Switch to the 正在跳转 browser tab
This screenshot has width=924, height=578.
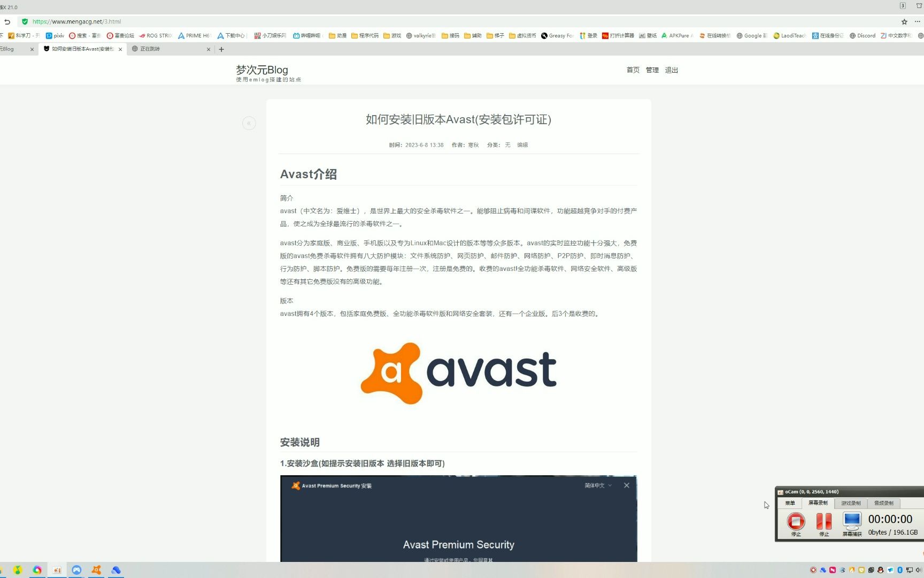[x=171, y=49]
